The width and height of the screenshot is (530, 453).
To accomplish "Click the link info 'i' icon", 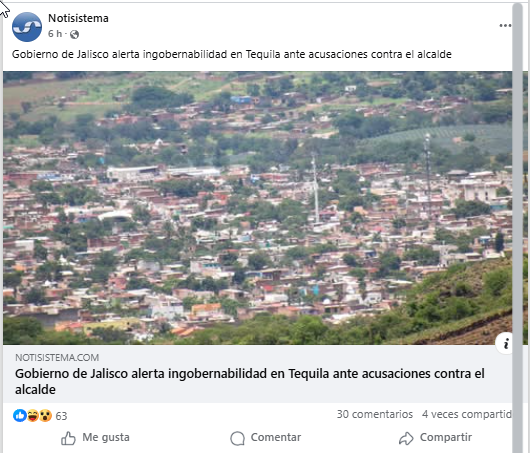I will [505, 344].
